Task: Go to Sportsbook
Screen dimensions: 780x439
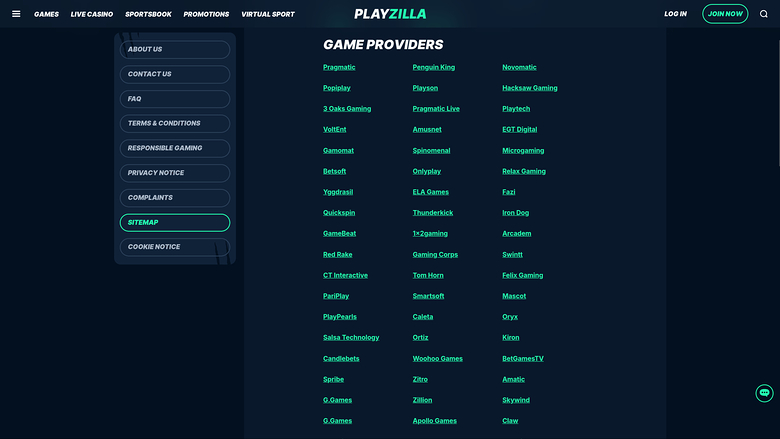Action: click(148, 14)
